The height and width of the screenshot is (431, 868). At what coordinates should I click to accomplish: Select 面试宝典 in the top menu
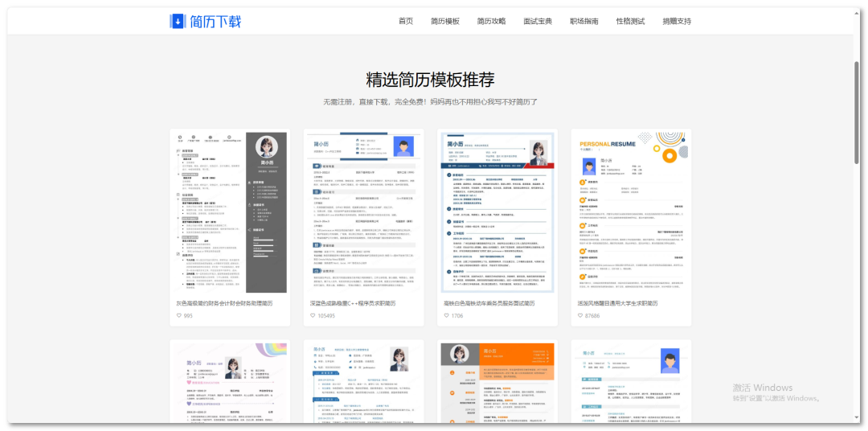click(x=538, y=22)
